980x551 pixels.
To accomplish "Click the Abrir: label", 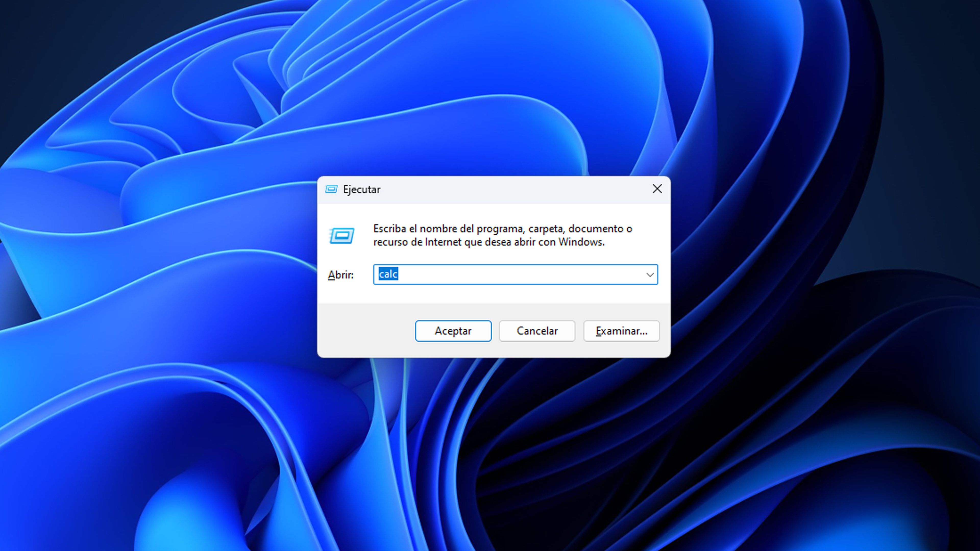I will [340, 274].
